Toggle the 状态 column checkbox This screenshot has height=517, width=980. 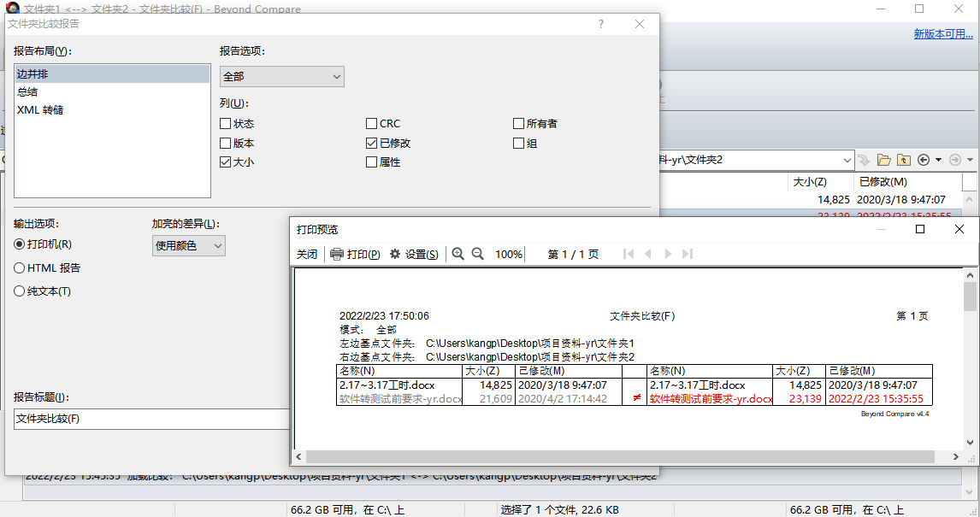click(226, 124)
